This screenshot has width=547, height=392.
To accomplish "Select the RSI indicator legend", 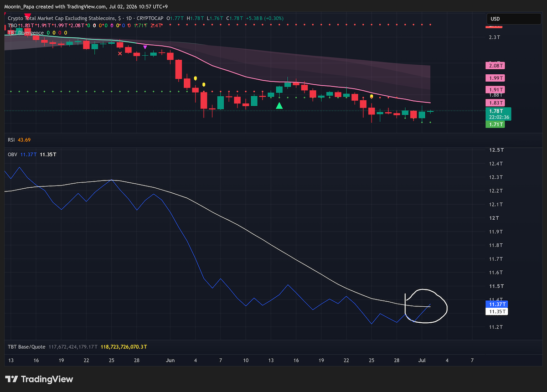I will [11, 139].
